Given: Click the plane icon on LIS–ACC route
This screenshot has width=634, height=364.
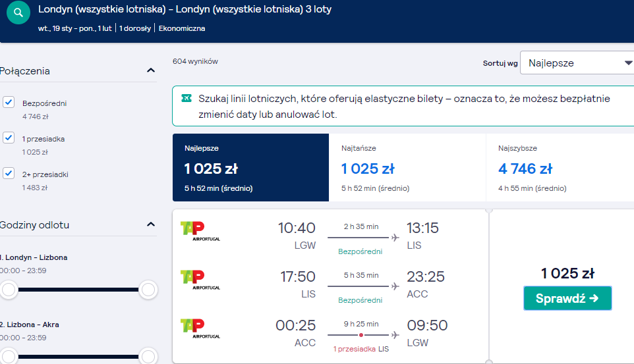Looking at the screenshot, I should [395, 286].
